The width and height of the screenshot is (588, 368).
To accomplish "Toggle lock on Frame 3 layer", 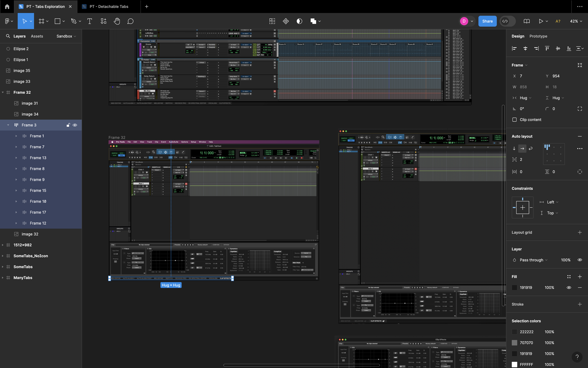I will [68, 125].
